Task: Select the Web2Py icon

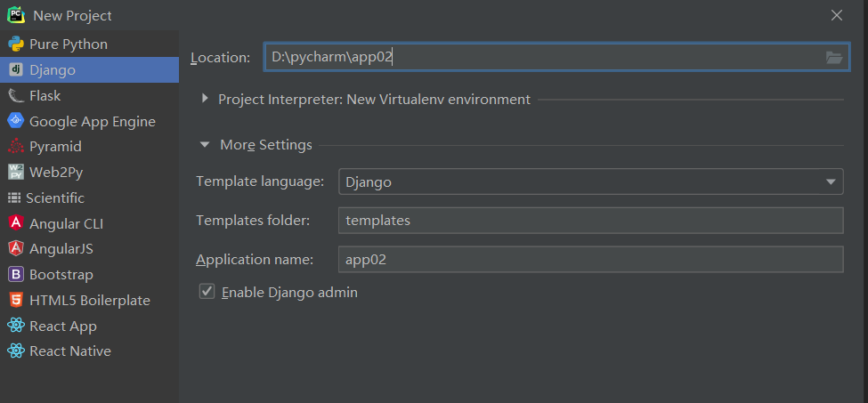Action: point(16,172)
